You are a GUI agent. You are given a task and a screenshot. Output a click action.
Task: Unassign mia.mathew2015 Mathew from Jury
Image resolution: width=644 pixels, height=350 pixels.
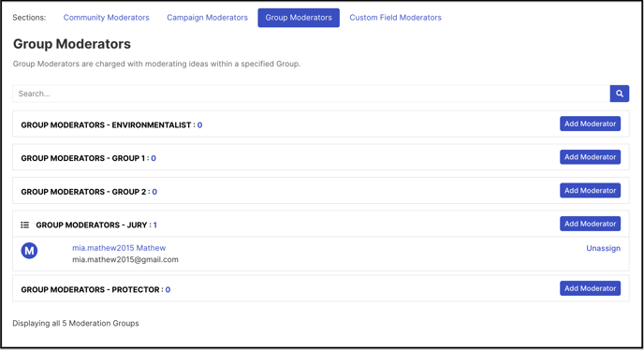(x=603, y=248)
